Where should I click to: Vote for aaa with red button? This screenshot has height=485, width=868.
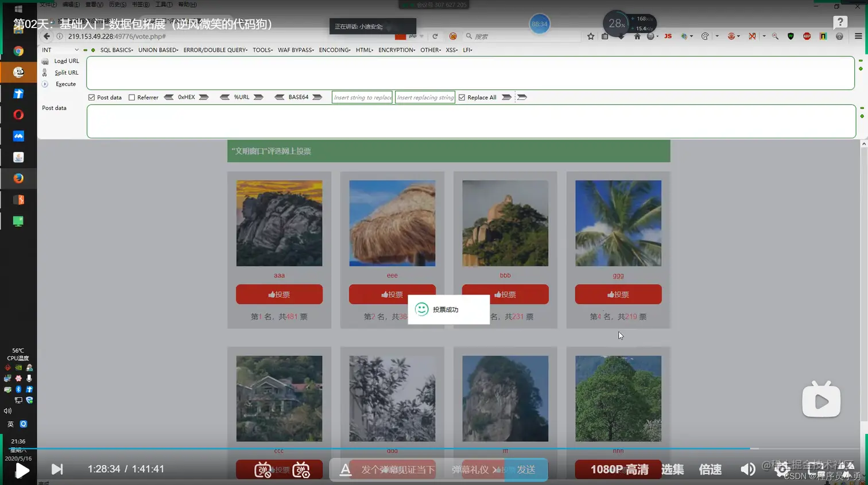coord(279,294)
